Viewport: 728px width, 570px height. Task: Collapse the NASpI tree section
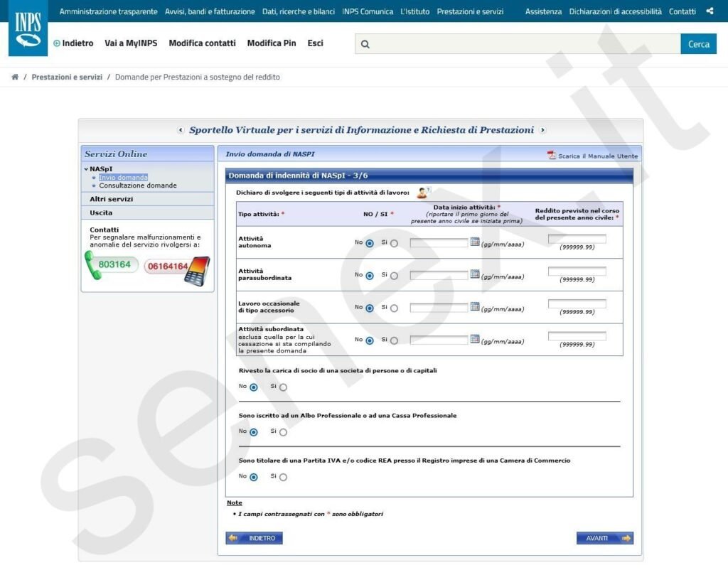point(87,169)
